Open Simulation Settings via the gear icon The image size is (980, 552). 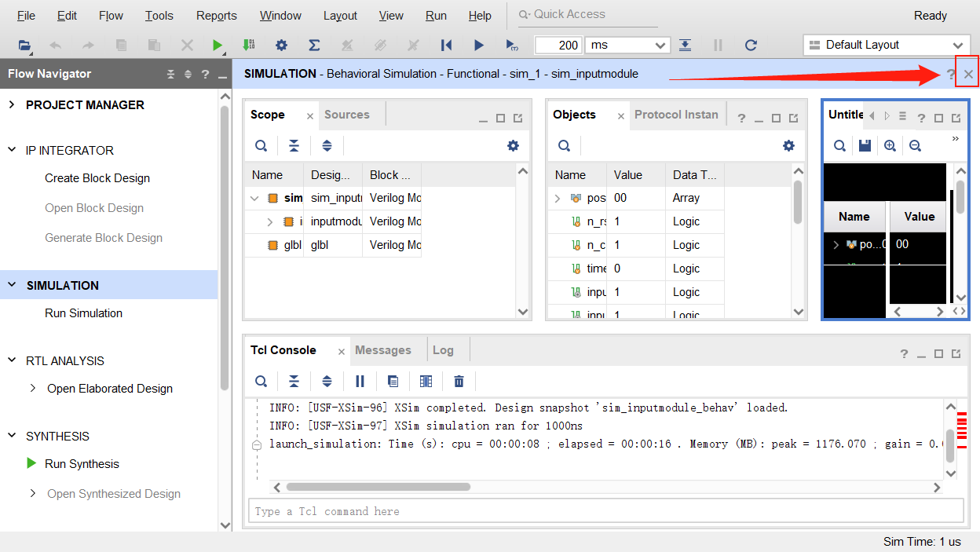281,45
